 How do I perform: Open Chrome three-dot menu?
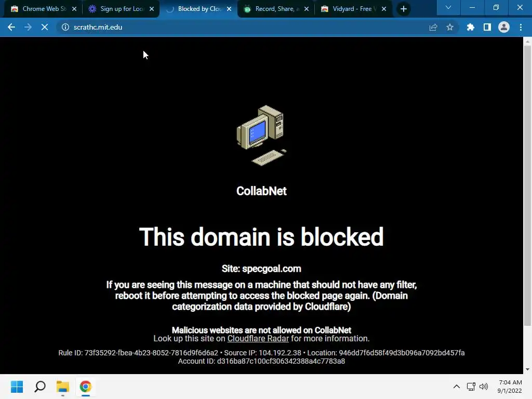click(521, 27)
